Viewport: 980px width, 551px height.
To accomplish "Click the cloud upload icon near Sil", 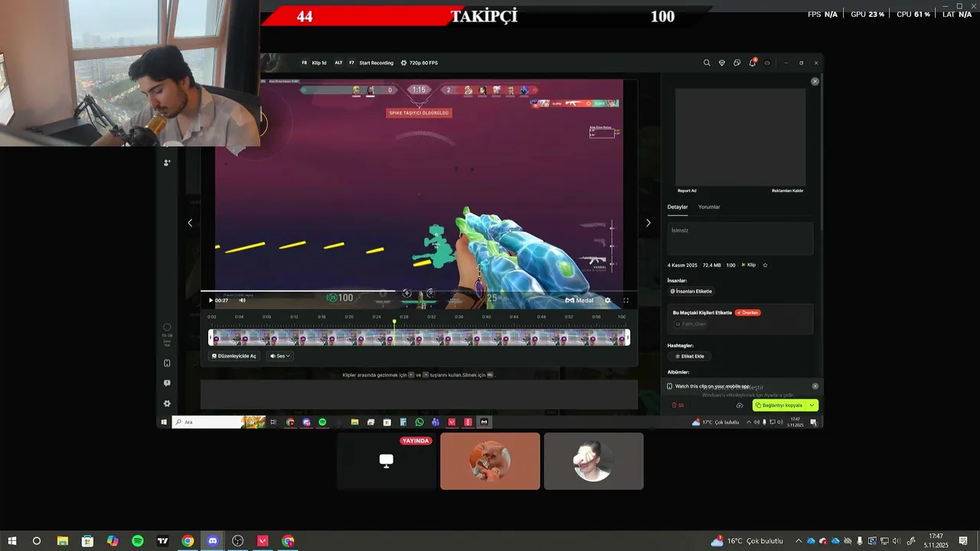I will (x=740, y=406).
